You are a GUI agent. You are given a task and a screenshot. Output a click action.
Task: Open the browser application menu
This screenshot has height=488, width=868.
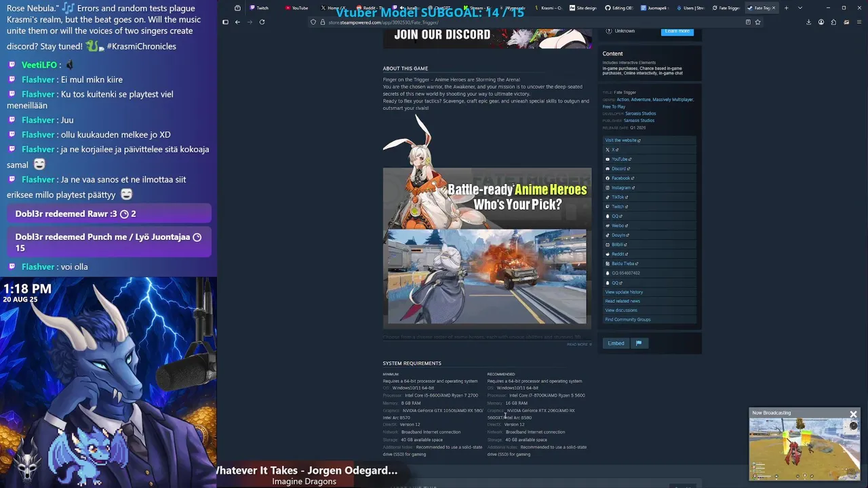point(859,22)
